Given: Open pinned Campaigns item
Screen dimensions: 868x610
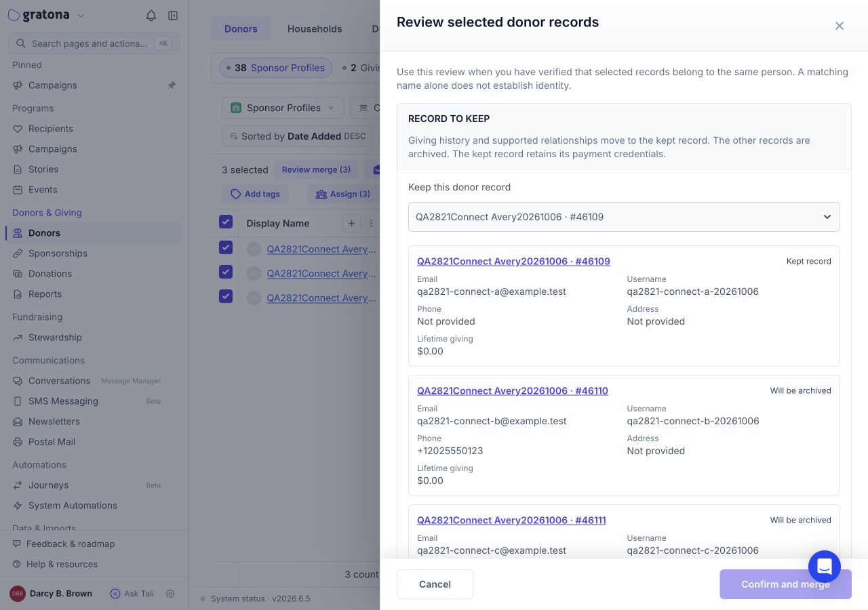Looking at the screenshot, I should tap(53, 85).
